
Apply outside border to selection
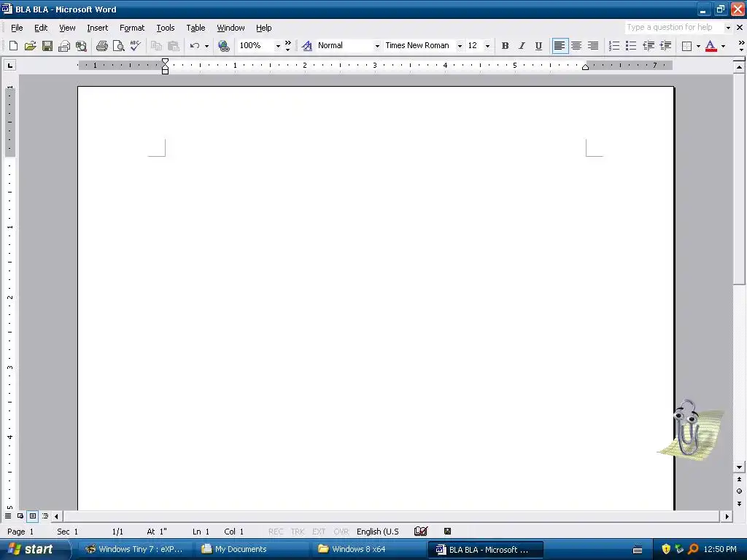tap(686, 46)
